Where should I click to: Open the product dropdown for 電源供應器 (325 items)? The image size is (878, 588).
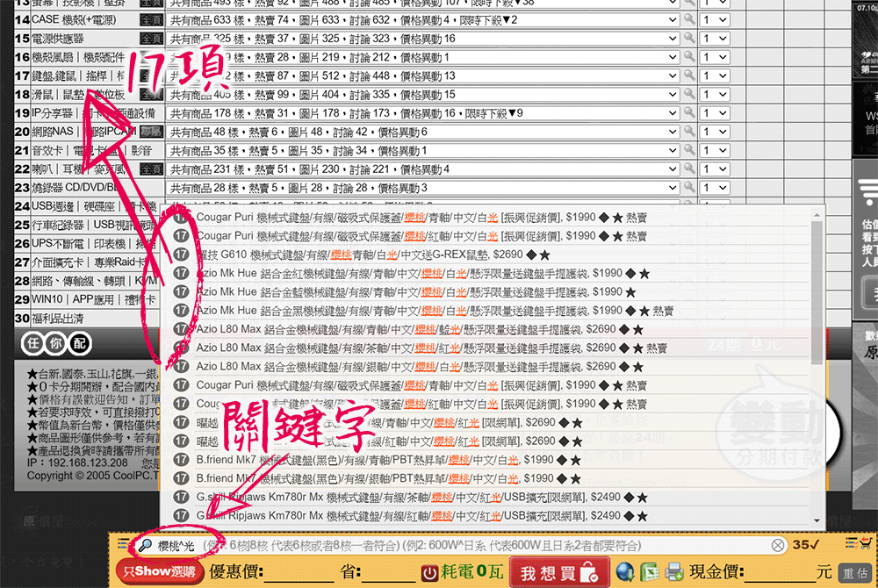[423, 39]
